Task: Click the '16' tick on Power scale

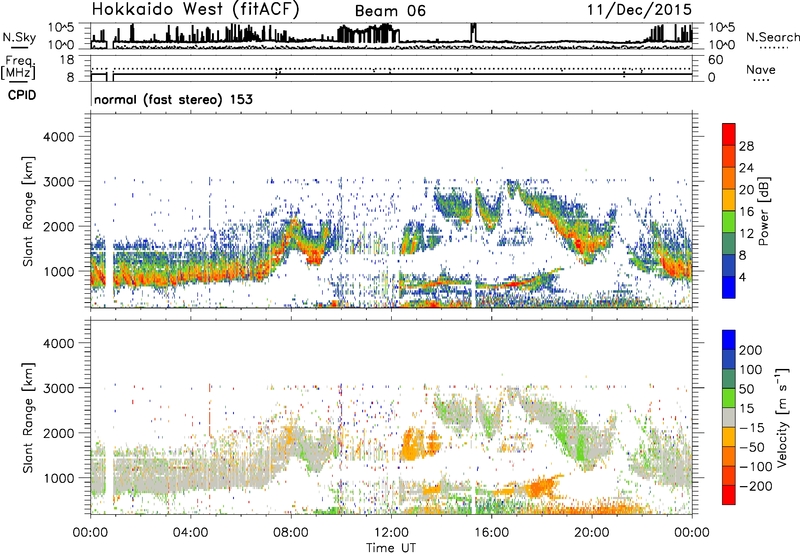Action: [746, 212]
